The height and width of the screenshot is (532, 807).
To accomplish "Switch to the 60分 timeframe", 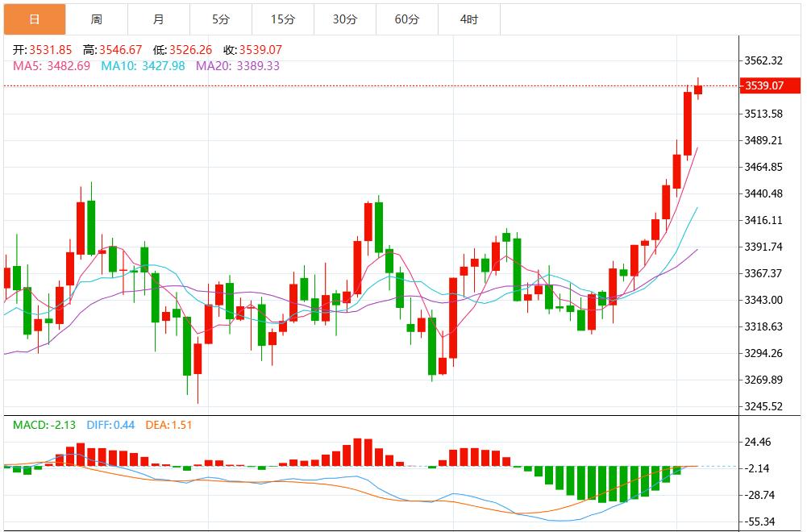I will click(x=406, y=19).
